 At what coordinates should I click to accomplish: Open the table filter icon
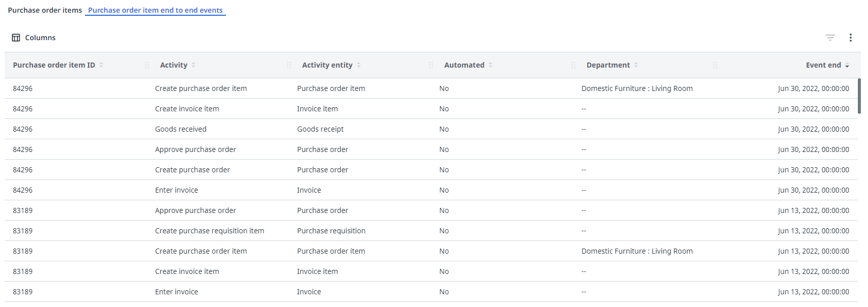pyautogui.click(x=830, y=38)
